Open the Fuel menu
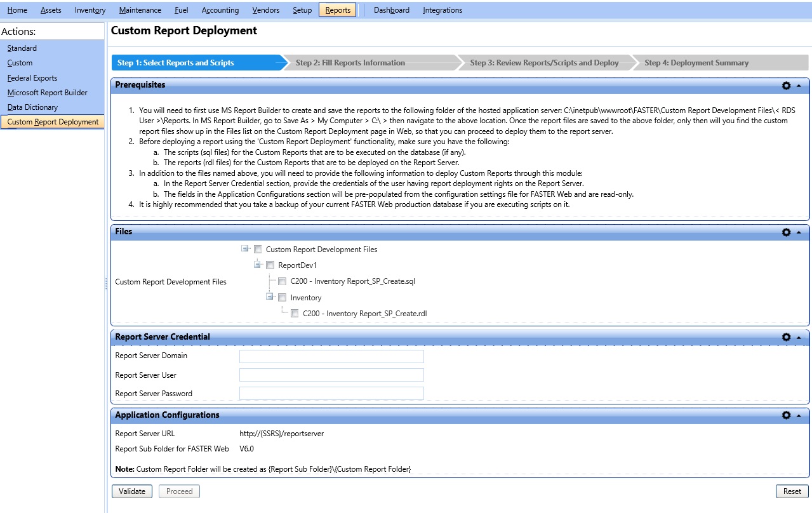The height and width of the screenshot is (513, 812). click(182, 10)
